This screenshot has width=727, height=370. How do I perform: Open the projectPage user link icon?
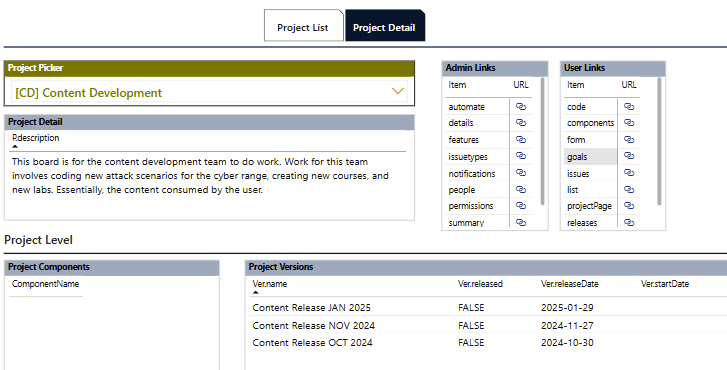point(629,205)
